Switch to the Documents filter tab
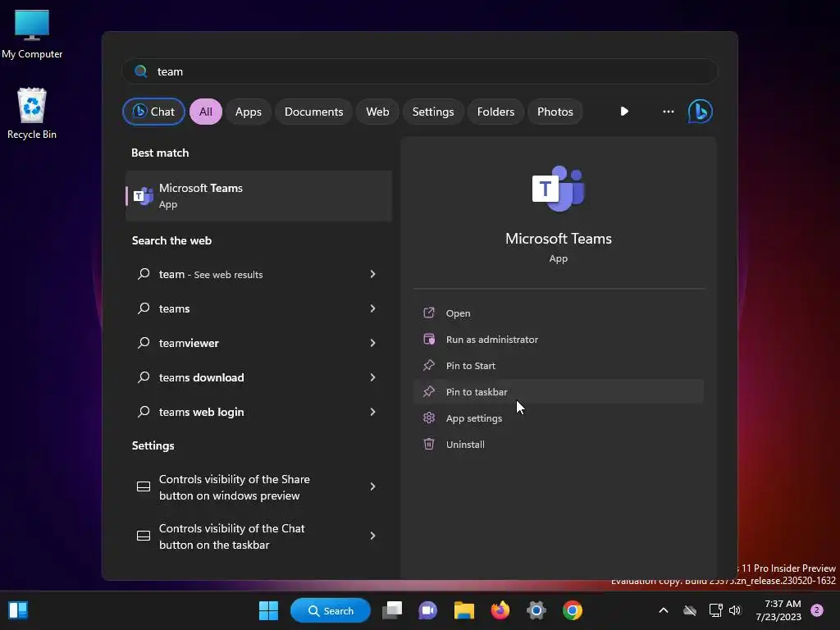840x630 pixels. point(313,112)
